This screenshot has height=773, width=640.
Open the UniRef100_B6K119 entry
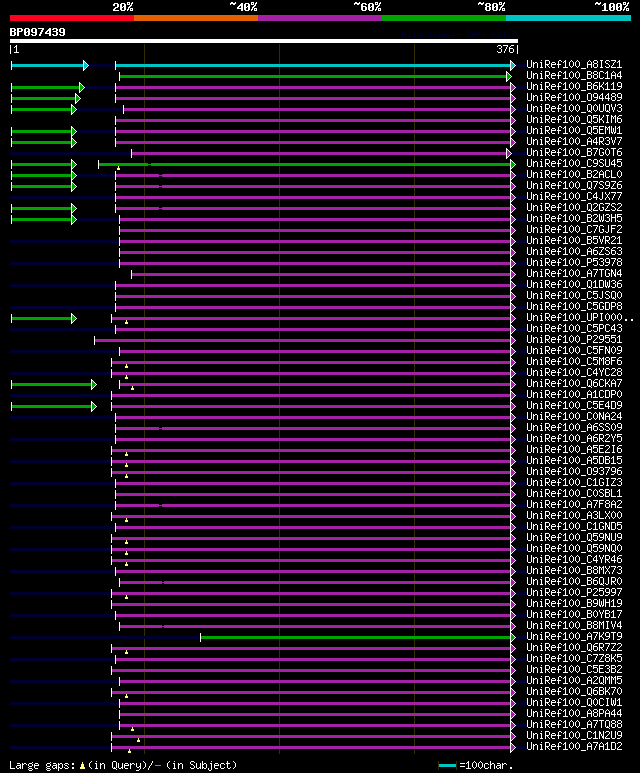click(574, 86)
